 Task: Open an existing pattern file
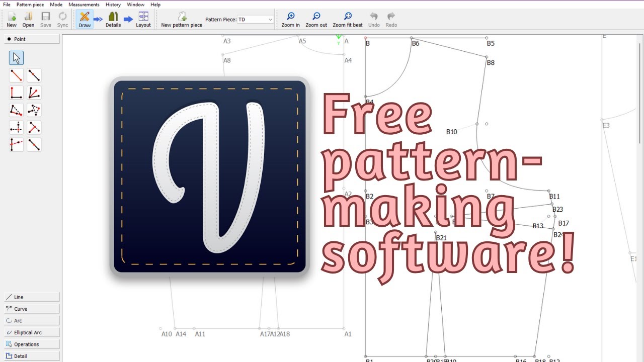click(x=28, y=20)
